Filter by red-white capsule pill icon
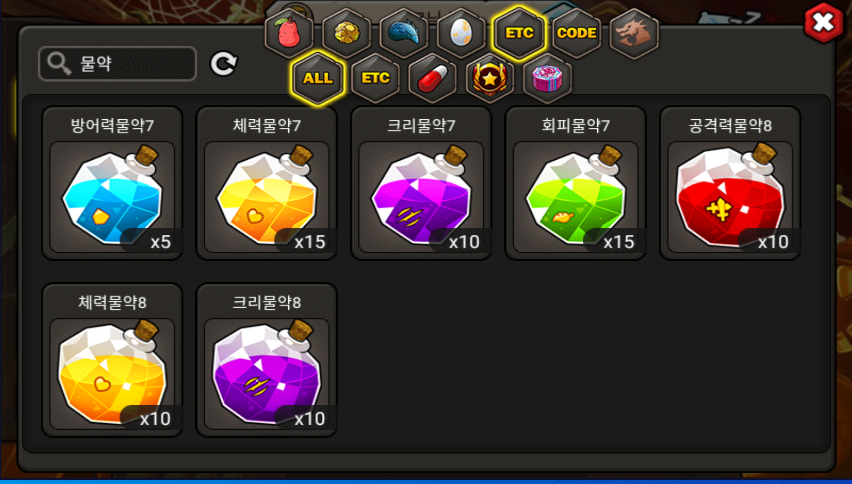Screen dimensions: 852x484 (x=433, y=78)
